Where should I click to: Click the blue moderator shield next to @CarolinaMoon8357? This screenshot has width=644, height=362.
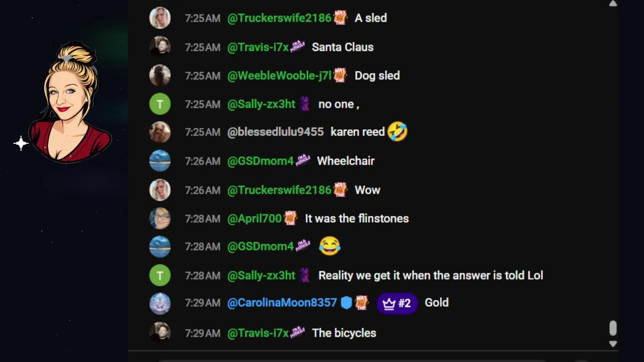(346, 303)
